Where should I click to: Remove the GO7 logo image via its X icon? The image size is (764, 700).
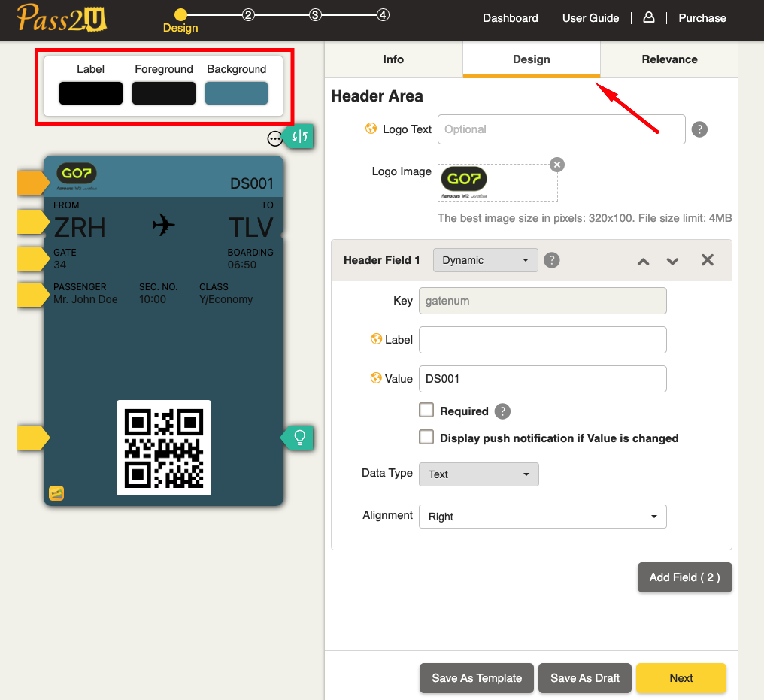tap(556, 165)
